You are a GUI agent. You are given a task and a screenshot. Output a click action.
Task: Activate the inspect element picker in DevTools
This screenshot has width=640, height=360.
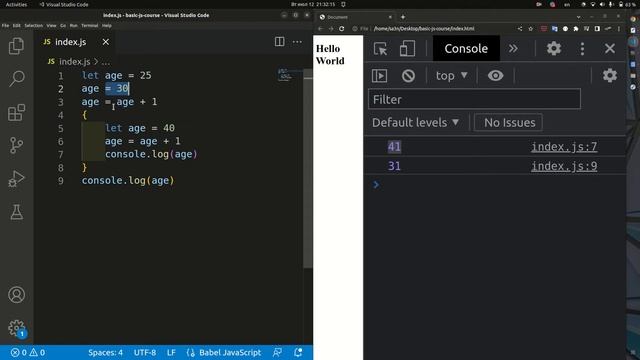point(380,49)
